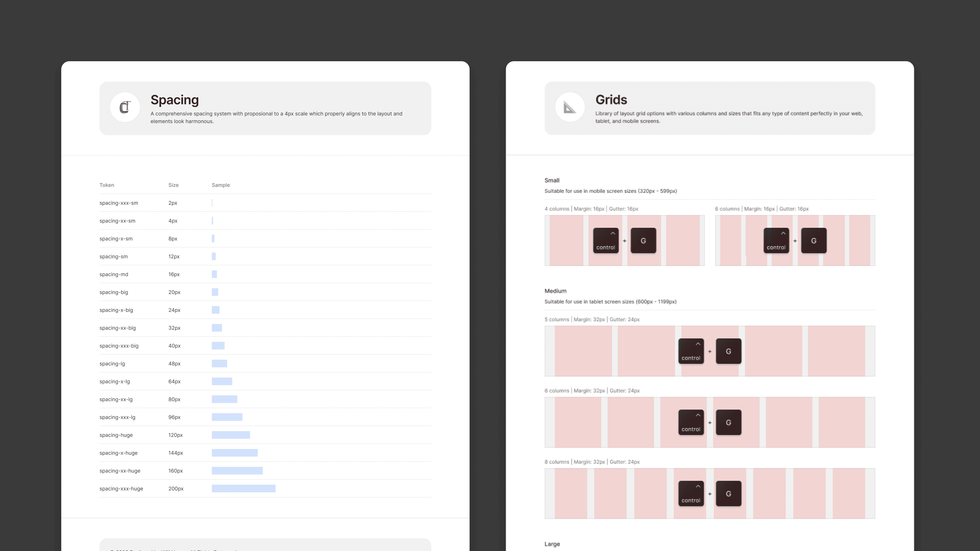Image resolution: width=980 pixels, height=551 pixels.
Task: Click control key in 4 columns grid
Action: [606, 241]
